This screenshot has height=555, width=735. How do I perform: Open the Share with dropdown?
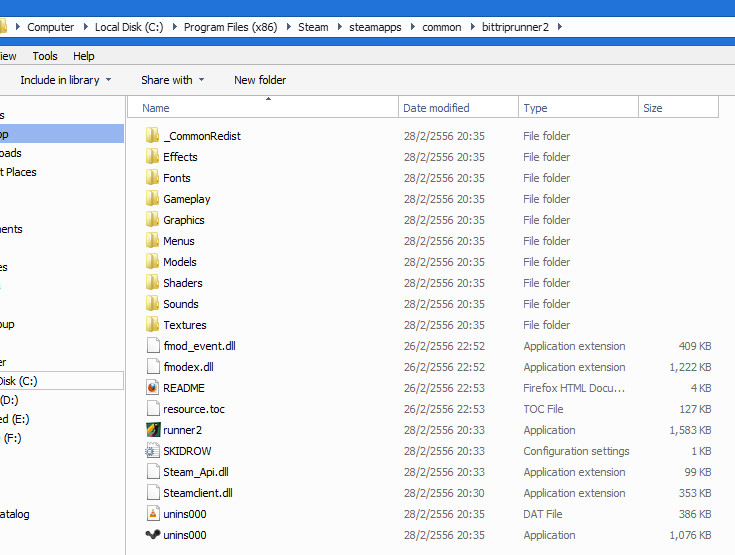coord(172,80)
